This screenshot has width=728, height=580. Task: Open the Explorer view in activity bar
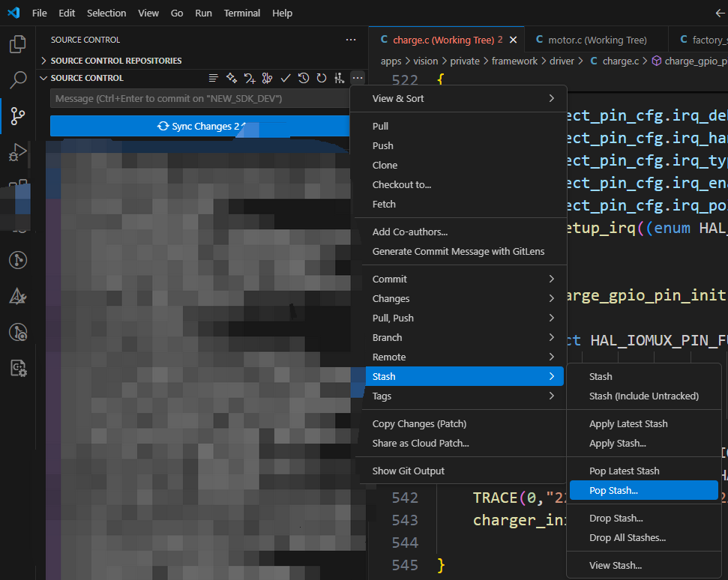[16, 43]
